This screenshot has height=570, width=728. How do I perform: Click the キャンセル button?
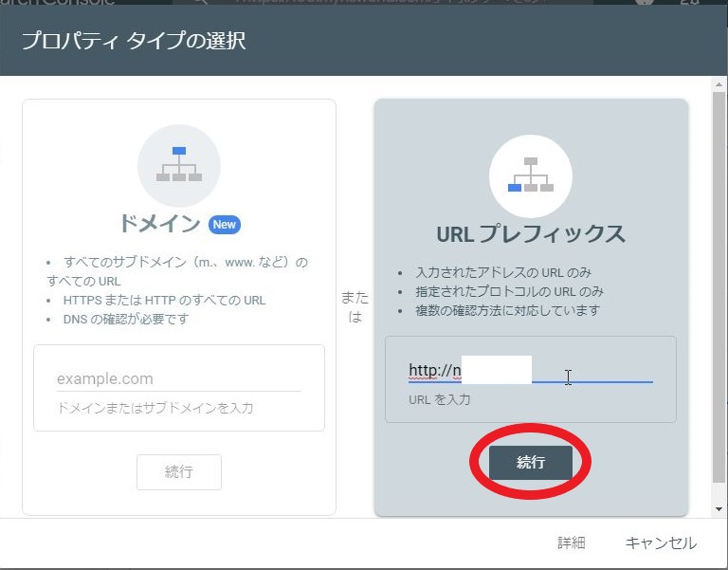[661, 542]
